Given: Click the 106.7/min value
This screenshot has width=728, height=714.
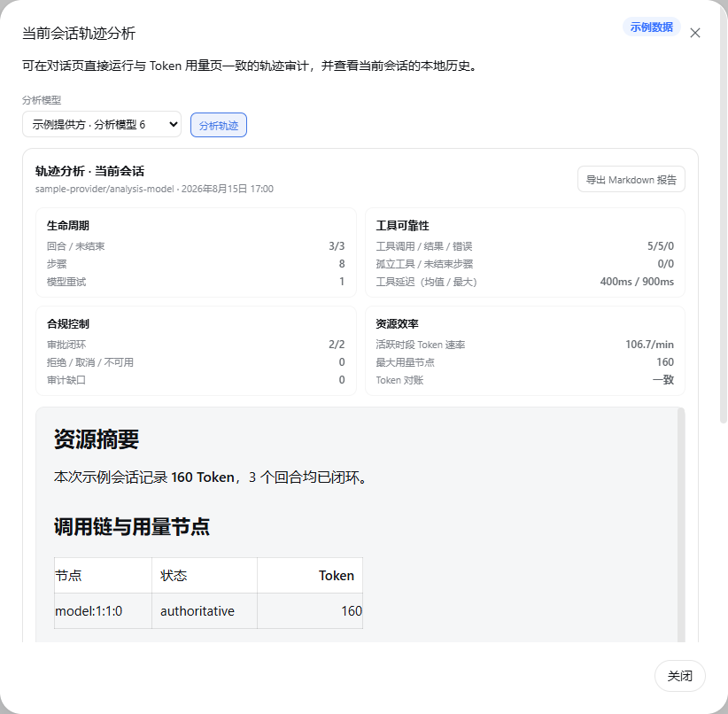Looking at the screenshot, I should (649, 345).
